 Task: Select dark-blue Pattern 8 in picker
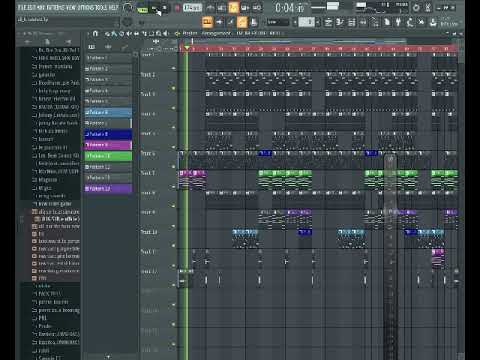pos(108,134)
